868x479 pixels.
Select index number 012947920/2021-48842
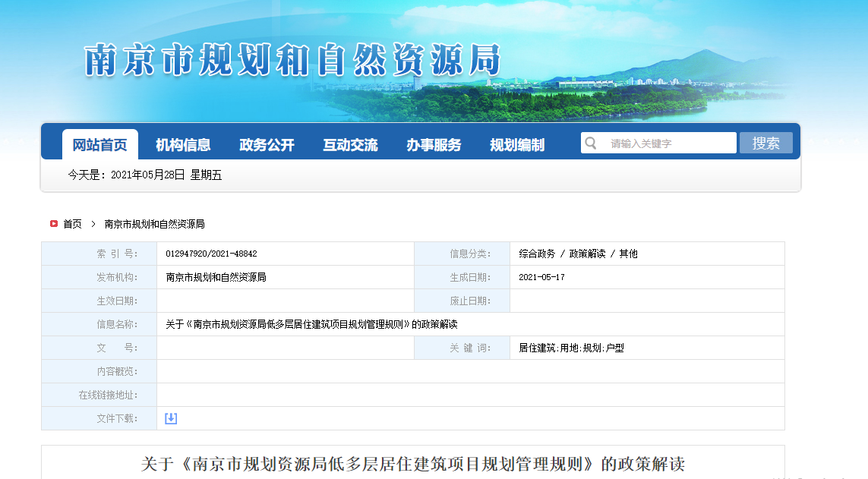[x=211, y=254]
